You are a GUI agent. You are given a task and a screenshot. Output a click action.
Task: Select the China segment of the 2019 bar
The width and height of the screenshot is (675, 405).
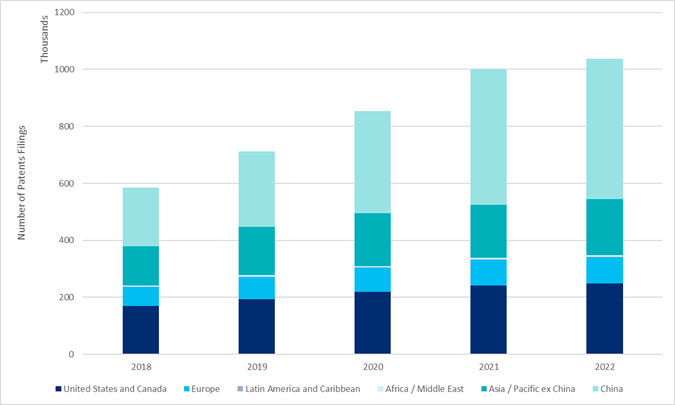click(256, 189)
